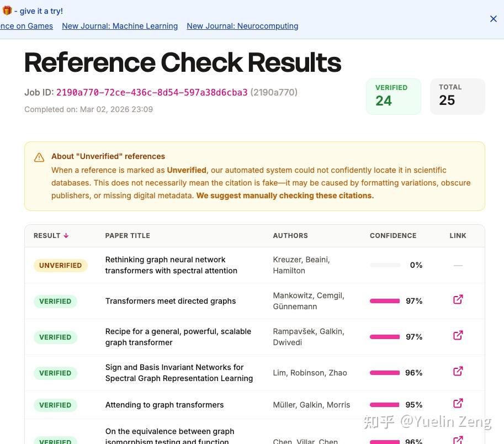
Task: Click the gift icon in the banner
Action: tap(7, 10)
